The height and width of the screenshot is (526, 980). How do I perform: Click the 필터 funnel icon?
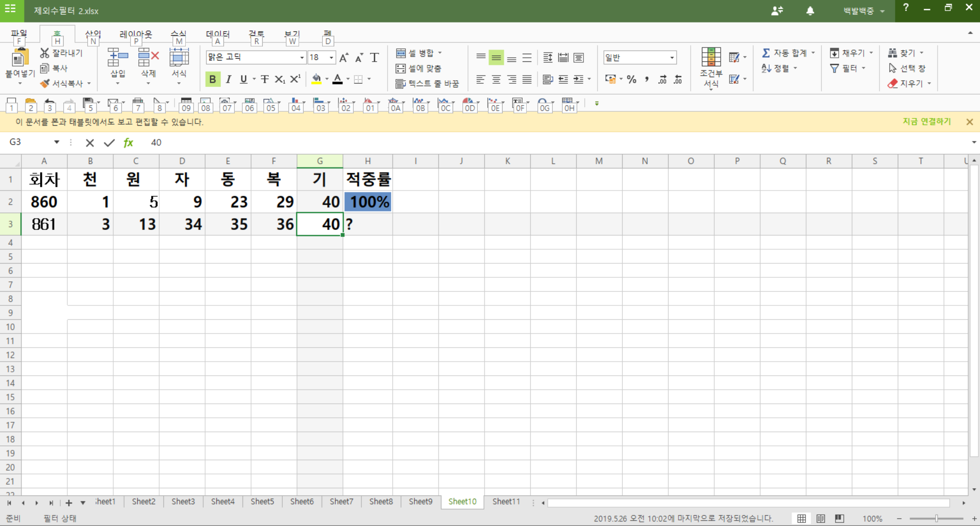click(835, 68)
